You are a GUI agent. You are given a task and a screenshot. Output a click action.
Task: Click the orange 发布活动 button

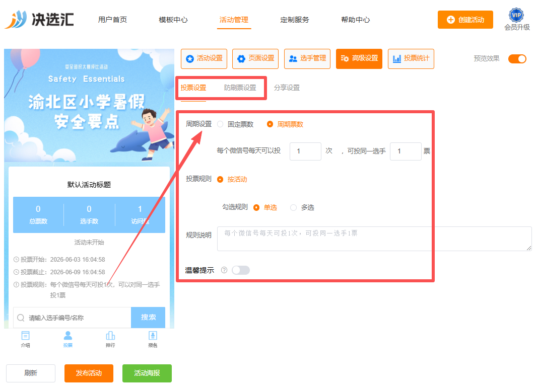pos(89,373)
